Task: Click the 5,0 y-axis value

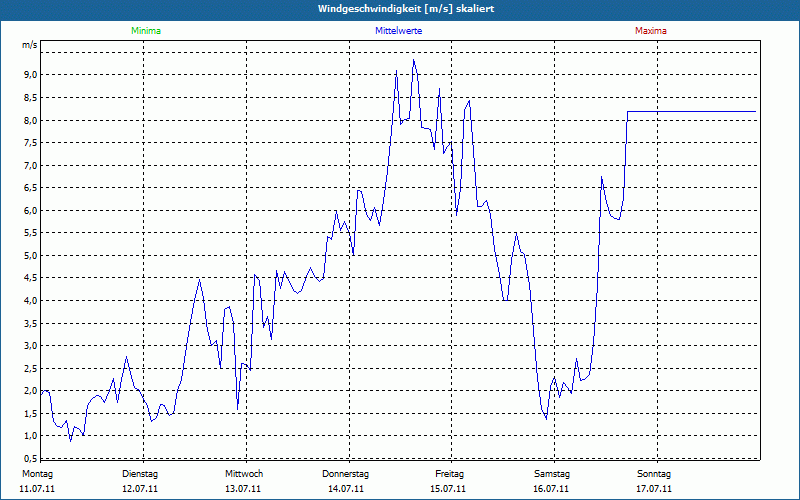Action: pos(31,255)
